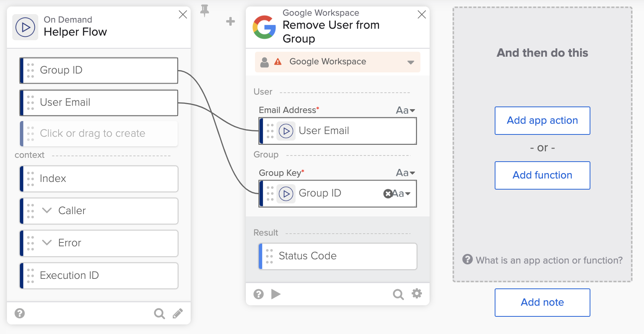Click the search icon in Helper Flow card
The height and width of the screenshot is (334, 644).
tap(159, 314)
